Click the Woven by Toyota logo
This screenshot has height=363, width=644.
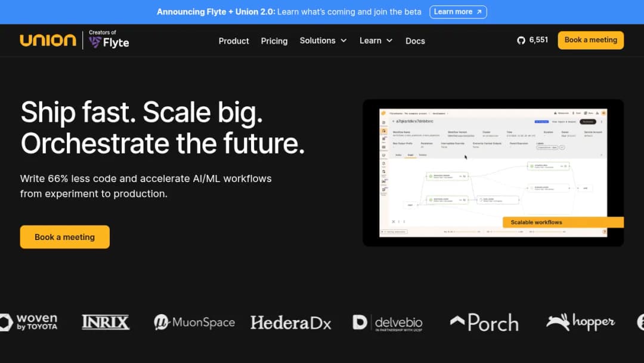[x=29, y=322]
